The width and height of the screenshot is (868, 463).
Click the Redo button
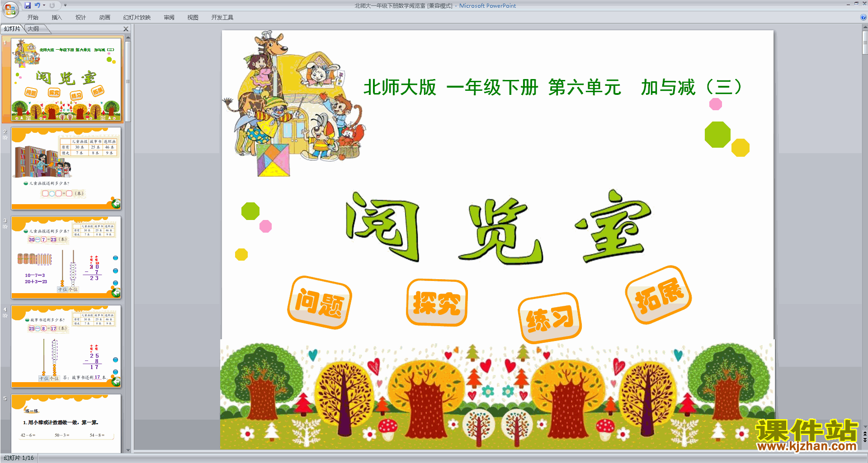tap(52, 5)
